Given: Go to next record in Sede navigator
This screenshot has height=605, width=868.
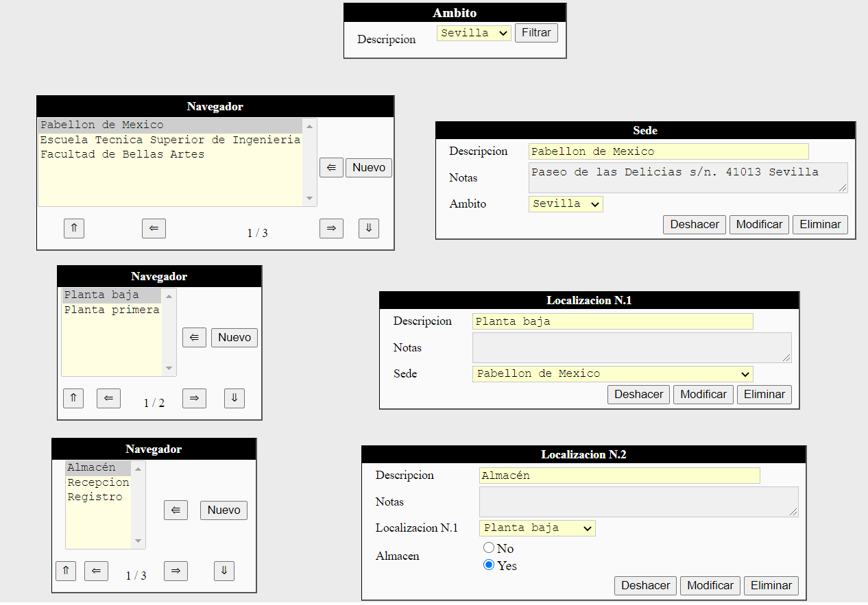Looking at the screenshot, I should [331, 229].
